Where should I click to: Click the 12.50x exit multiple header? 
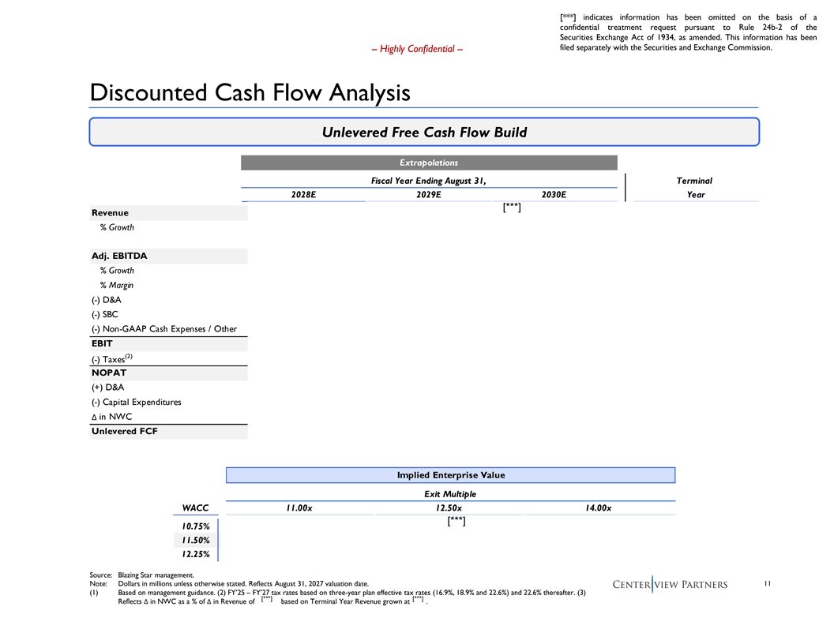pyautogui.click(x=449, y=508)
